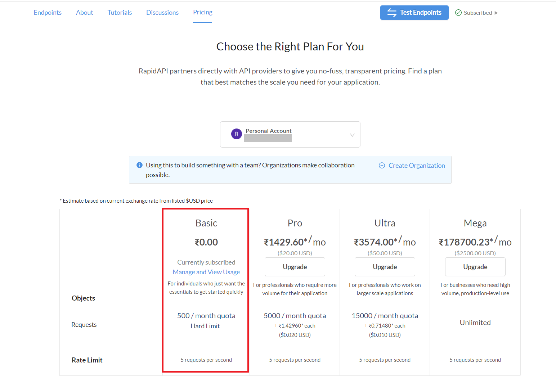Open the account selector box
Screen dimensions: 556x392
click(290, 134)
